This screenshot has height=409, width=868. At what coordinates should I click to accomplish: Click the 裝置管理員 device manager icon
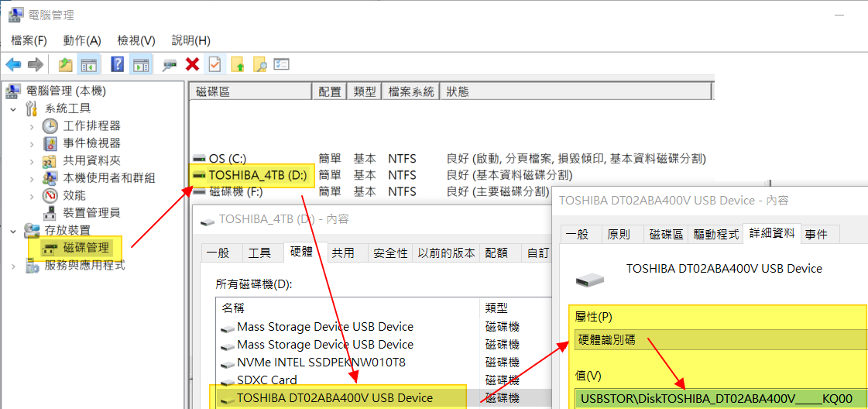click(50, 212)
